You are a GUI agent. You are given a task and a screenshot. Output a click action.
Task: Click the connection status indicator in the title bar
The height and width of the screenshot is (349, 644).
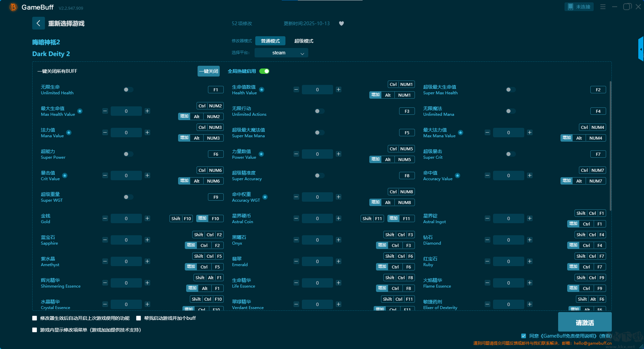(579, 7)
